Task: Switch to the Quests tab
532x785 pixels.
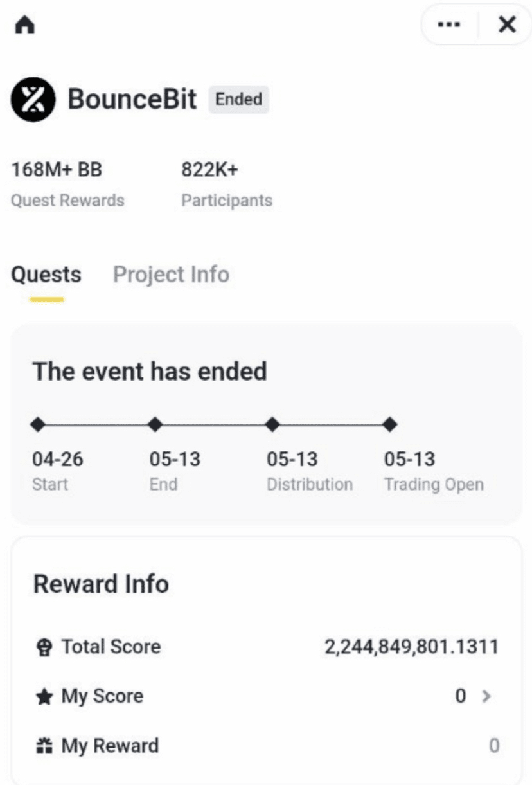Action: pos(46,275)
